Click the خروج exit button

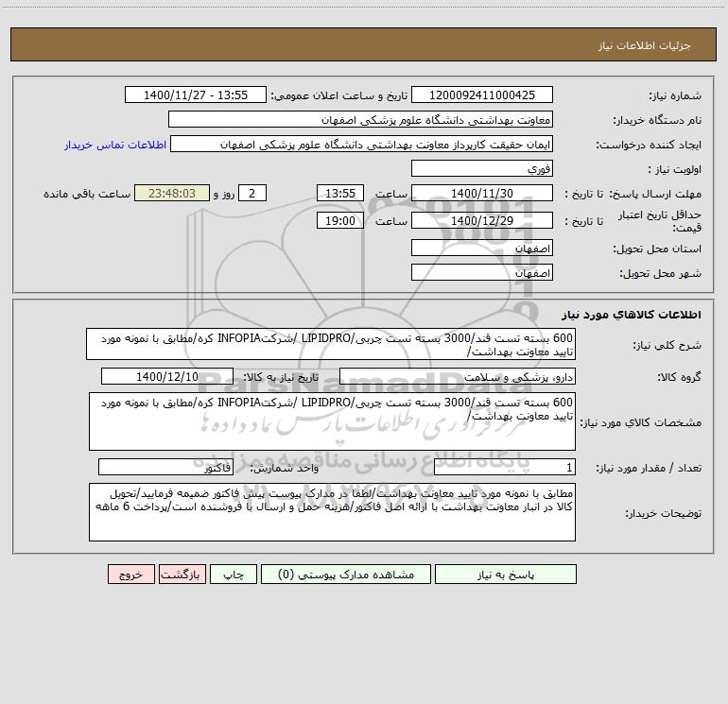pyautogui.click(x=130, y=574)
